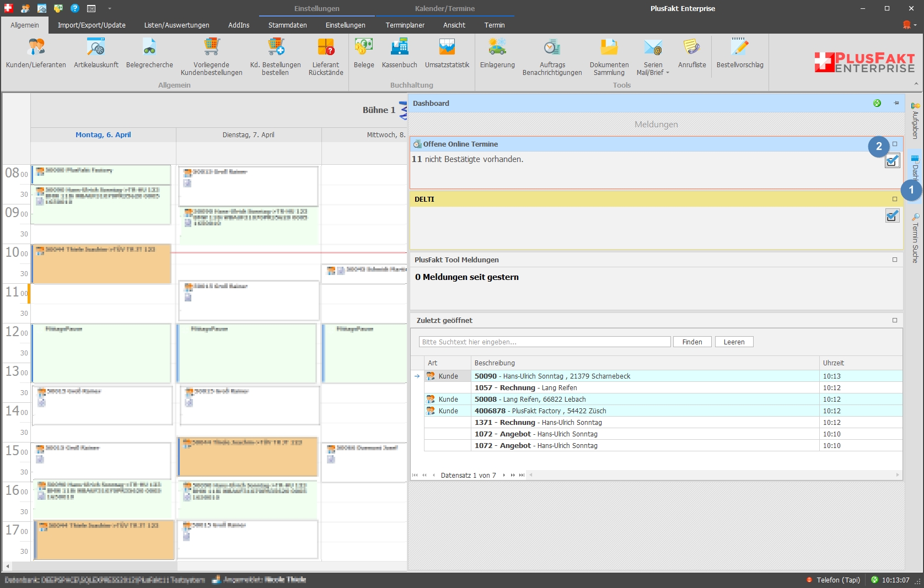Viewport: 924px width, 588px height.
Task: Click calendar horizontal scrollbar left arrow
Action: [x=7, y=566]
